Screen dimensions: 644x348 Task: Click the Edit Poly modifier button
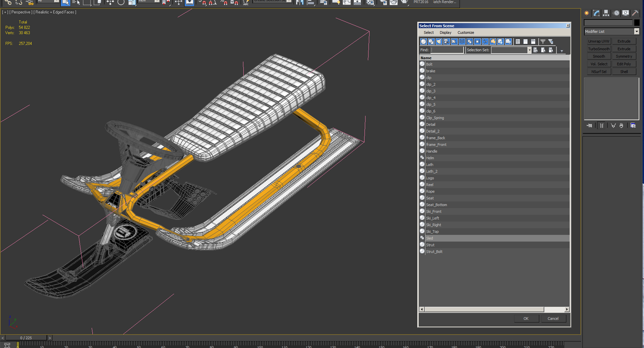click(624, 64)
